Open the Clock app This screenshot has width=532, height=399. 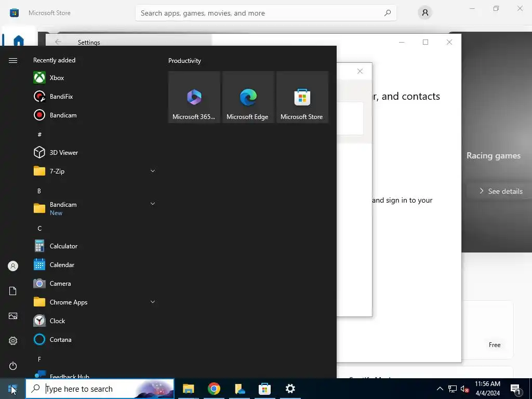click(x=95, y=321)
